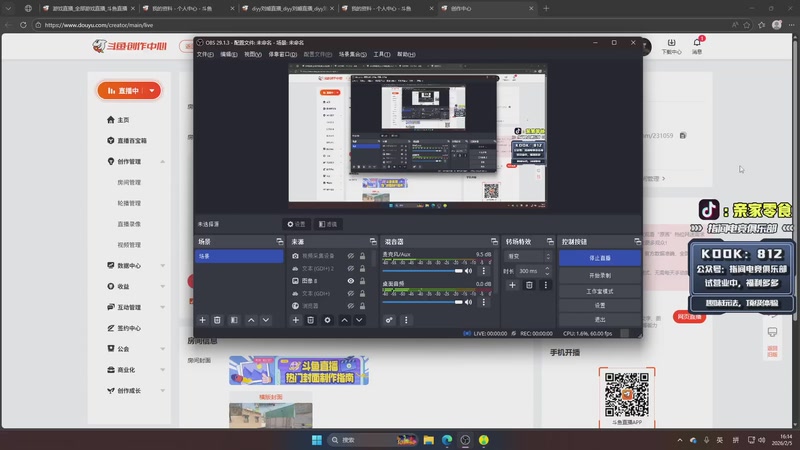
Task: Toggle lock on 图像 8 source
Action: coord(362,281)
